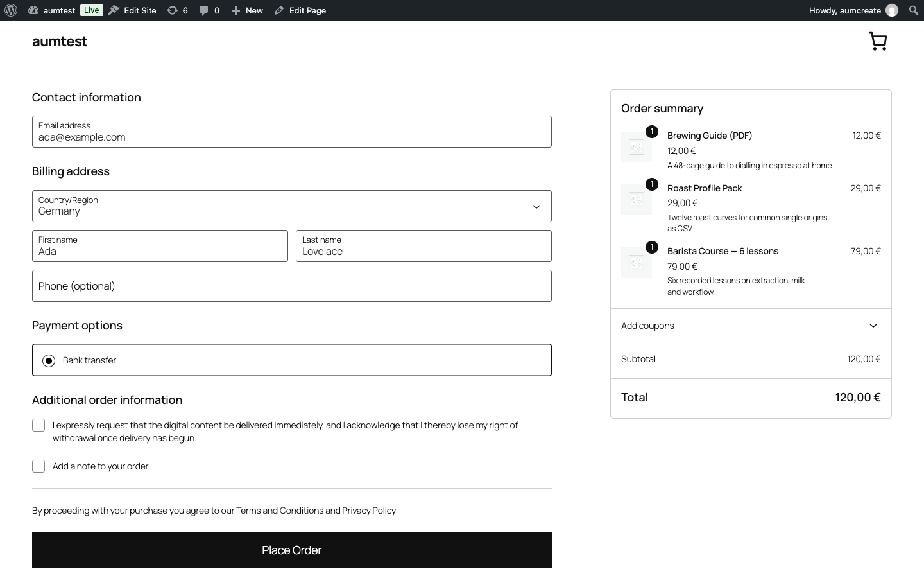Viewport: 924px width, 578px height.
Task: Click the Total amount 120,00 €
Action: pos(858,398)
